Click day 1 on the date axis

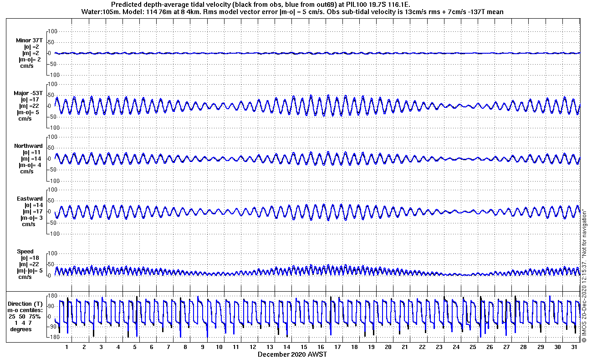(67, 347)
